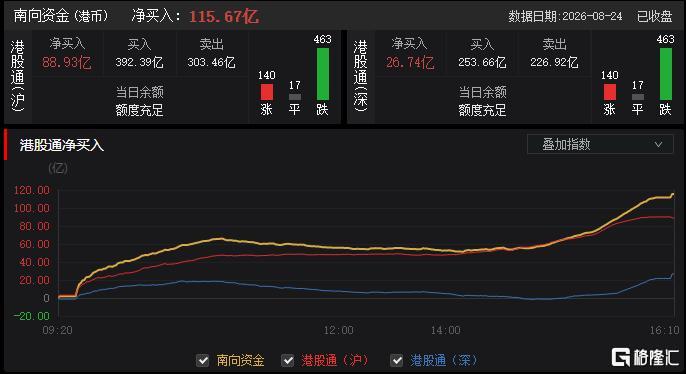Click the red marker beside 港股通净买入 title
This screenshot has width=686, height=374.
pos(6,145)
